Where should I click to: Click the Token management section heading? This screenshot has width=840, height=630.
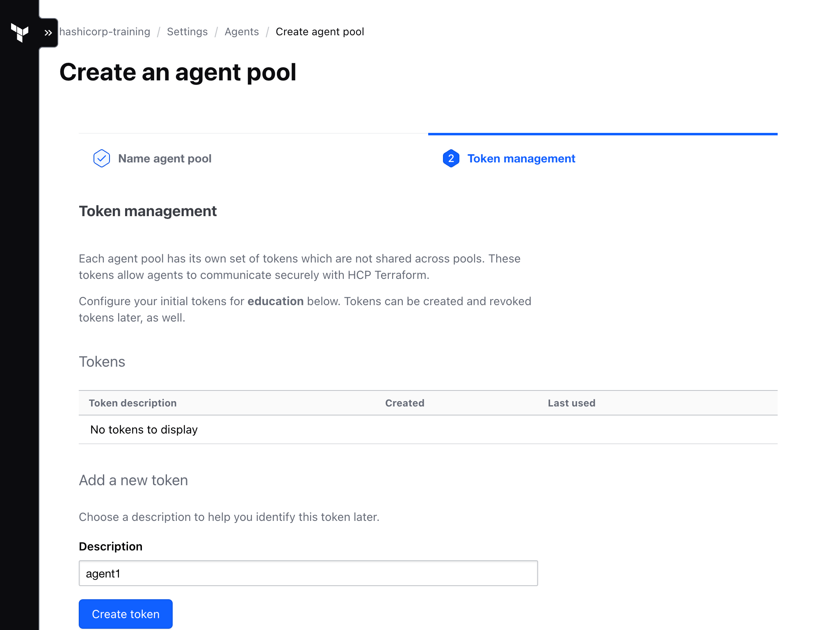pyautogui.click(x=148, y=211)
